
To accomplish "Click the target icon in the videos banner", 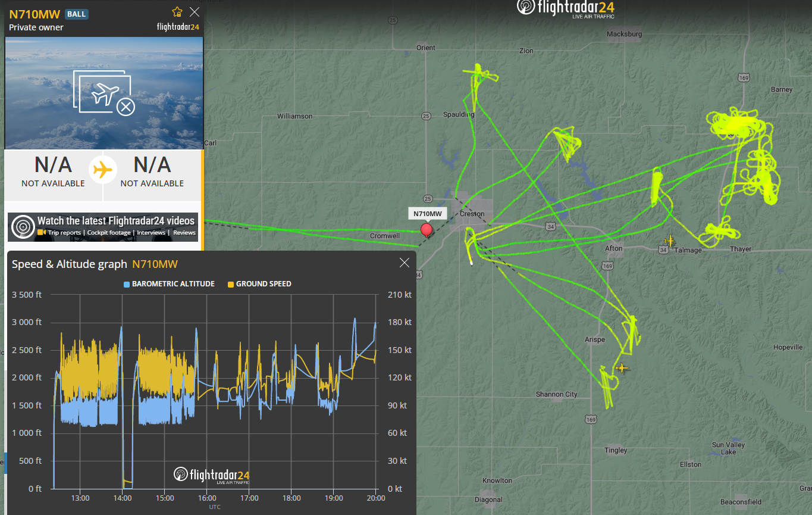I will click(23, 227).
